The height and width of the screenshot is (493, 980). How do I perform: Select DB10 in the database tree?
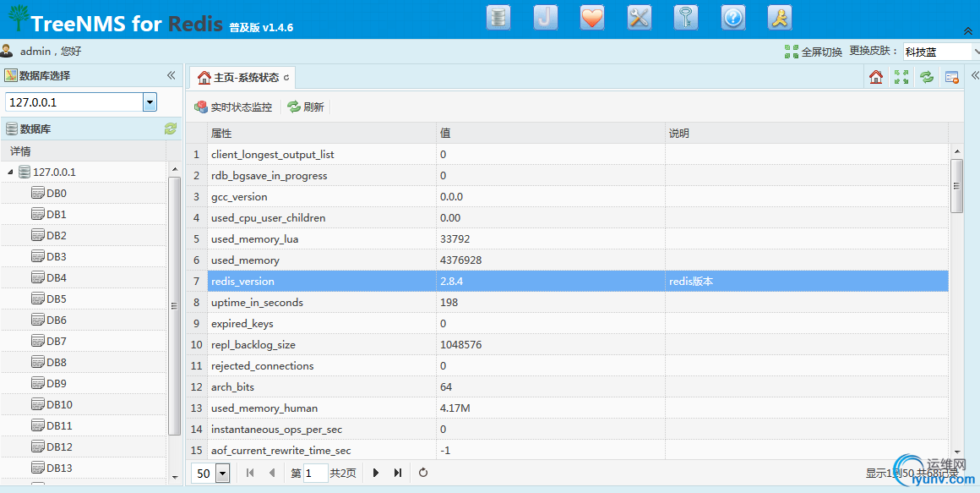59,405
